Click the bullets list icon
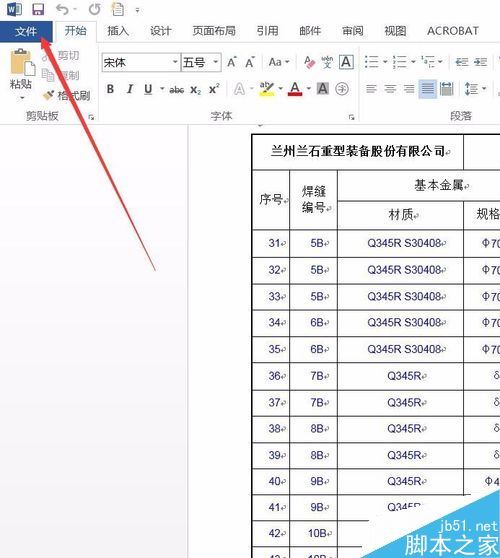Screen dimensions: 500x558 pyautogui.click(x=372, y=62)
